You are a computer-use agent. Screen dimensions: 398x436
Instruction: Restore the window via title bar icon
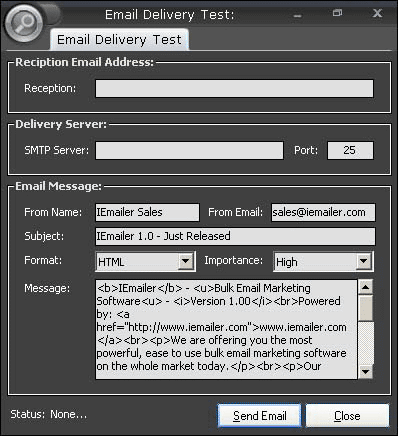[x=337, y=13]
